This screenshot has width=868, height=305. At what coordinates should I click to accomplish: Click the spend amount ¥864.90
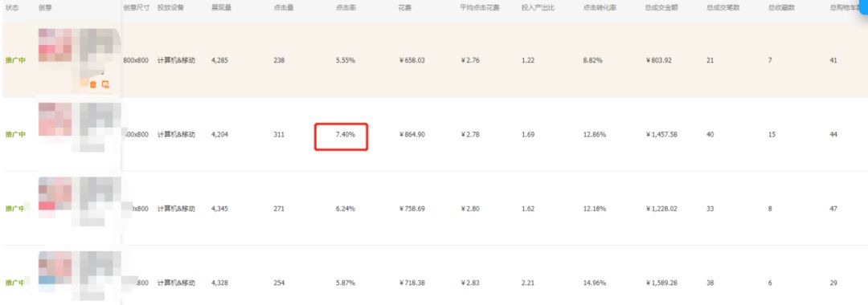point(411,134)
